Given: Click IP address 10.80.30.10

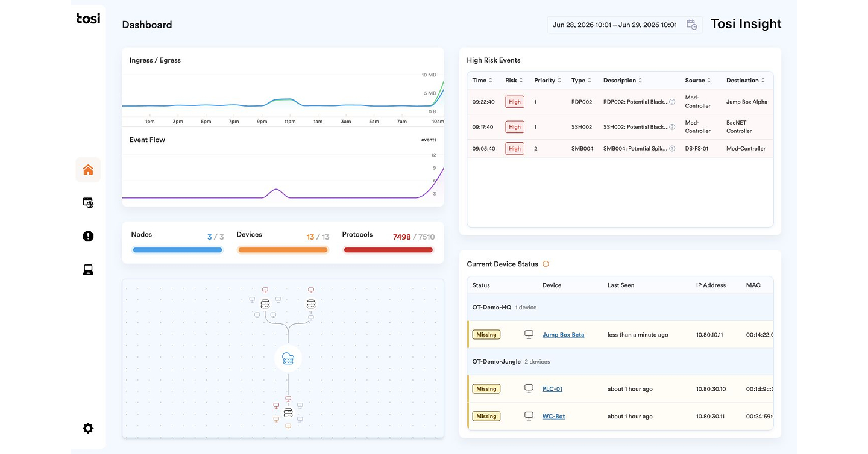Looking at the screenshot, I should 711,388.
